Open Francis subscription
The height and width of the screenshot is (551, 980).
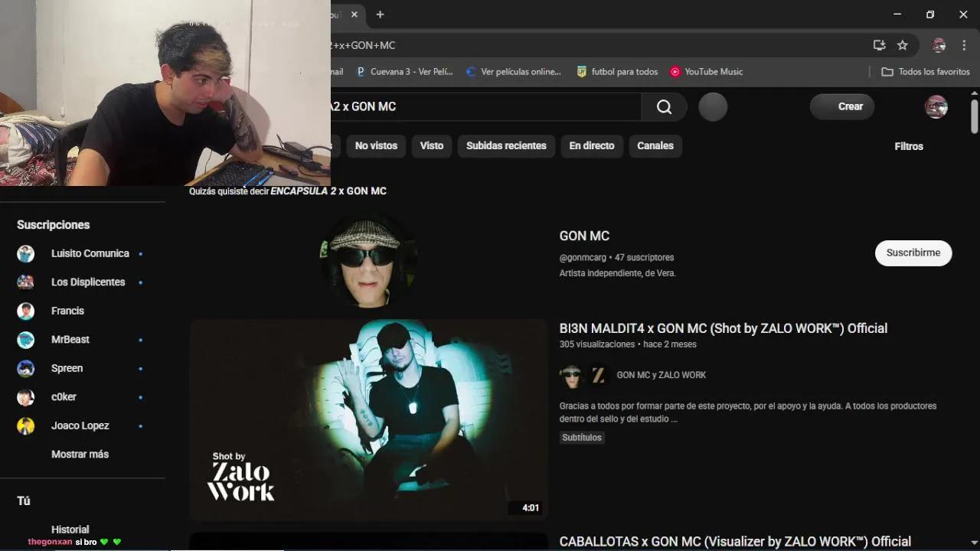pyautogui.click(x=83, y=311)
